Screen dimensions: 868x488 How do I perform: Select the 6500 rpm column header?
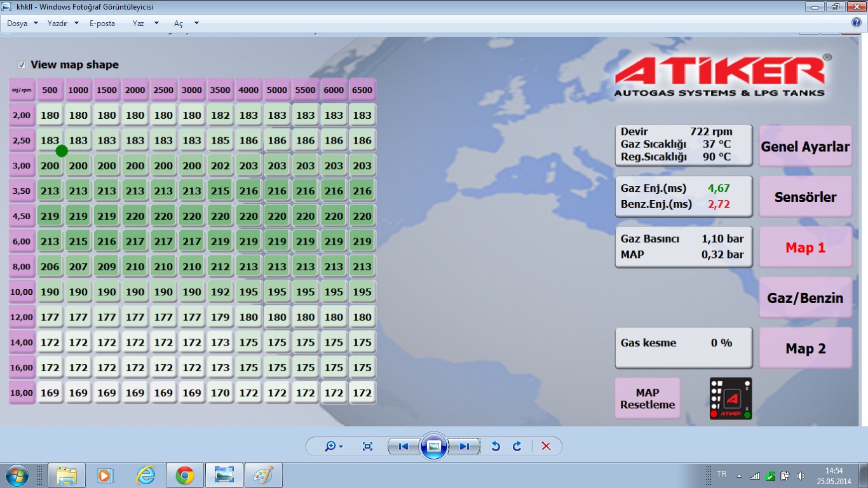pyautogui.click(x=362, y=90)
